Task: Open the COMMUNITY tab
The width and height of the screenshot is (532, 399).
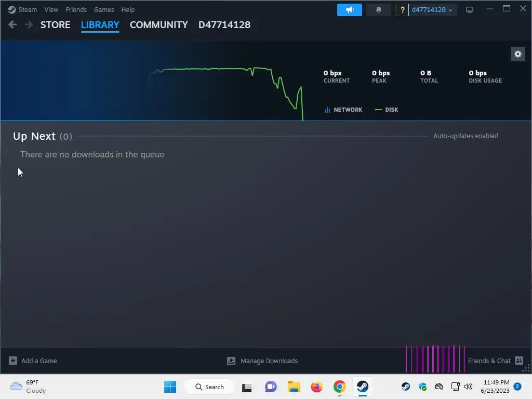Action: tap(159, 25)
